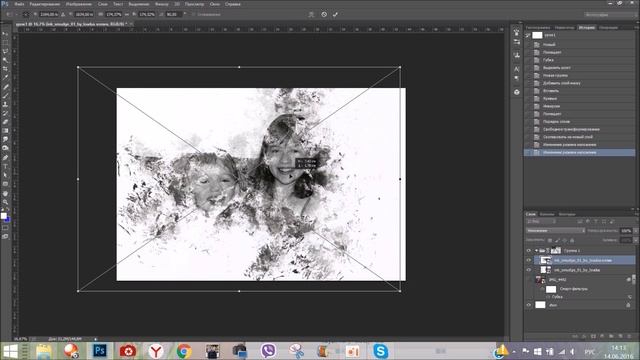Select the Pen tool
The image size is (640, 360).
(5, 158)
